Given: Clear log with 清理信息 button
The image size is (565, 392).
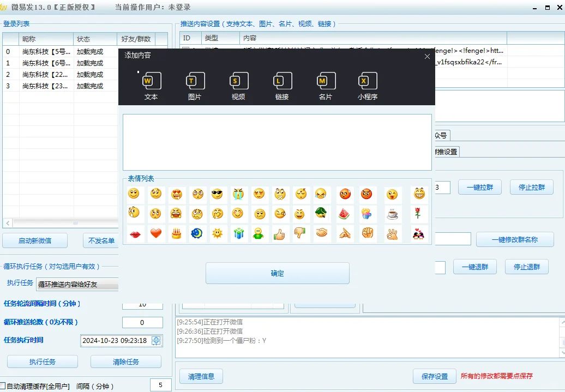Looking at the screenshot, I should coord(201,377).
